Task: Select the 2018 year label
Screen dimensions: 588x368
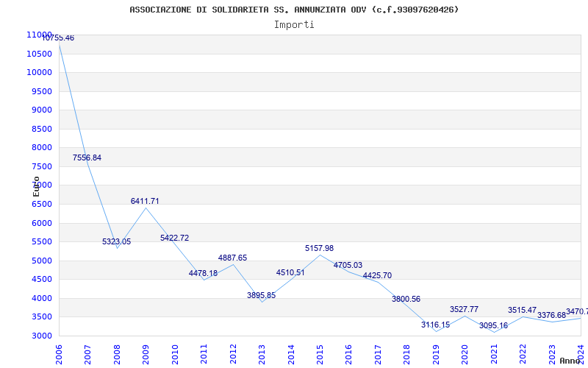Action: point(407,355)
